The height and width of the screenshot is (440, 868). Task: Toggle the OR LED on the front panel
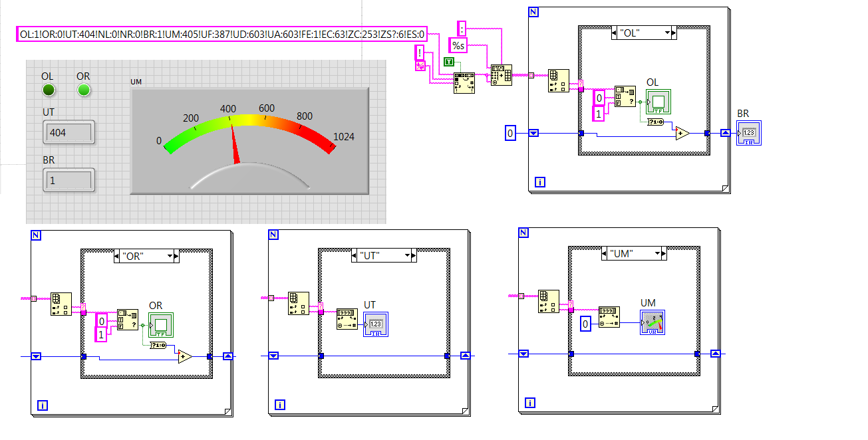pos(83,90)
